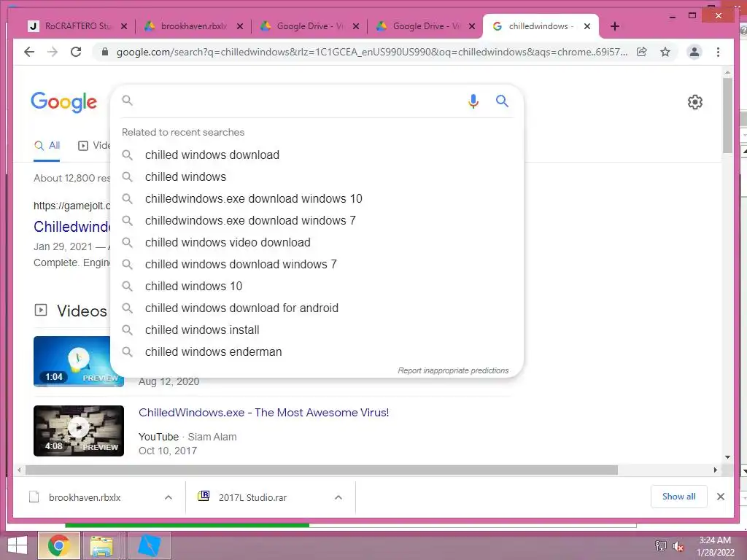Click the vertical page scrollbar thumb

click(727, 114)
